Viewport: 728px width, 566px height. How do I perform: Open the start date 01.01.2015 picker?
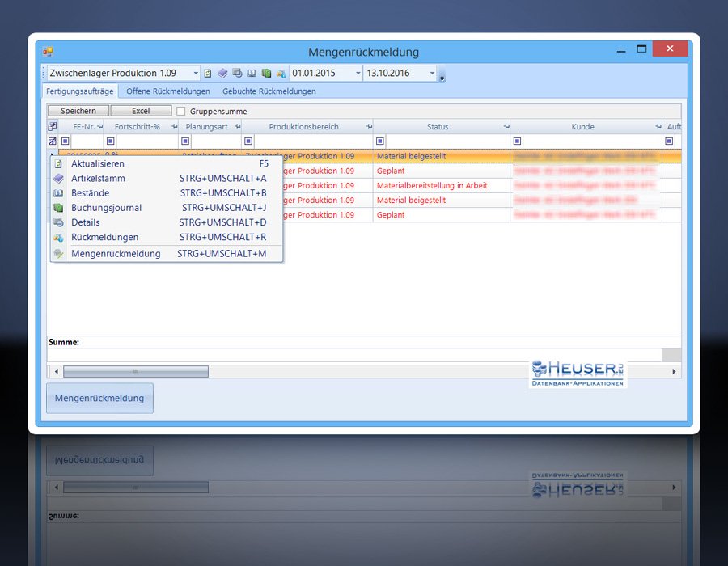(x=358, y=74)
